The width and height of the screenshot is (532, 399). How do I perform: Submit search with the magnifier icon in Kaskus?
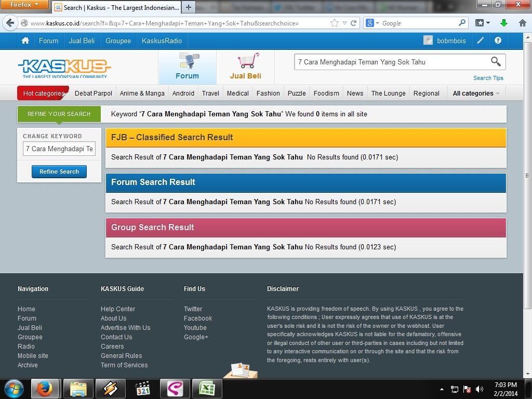point(496,62)
